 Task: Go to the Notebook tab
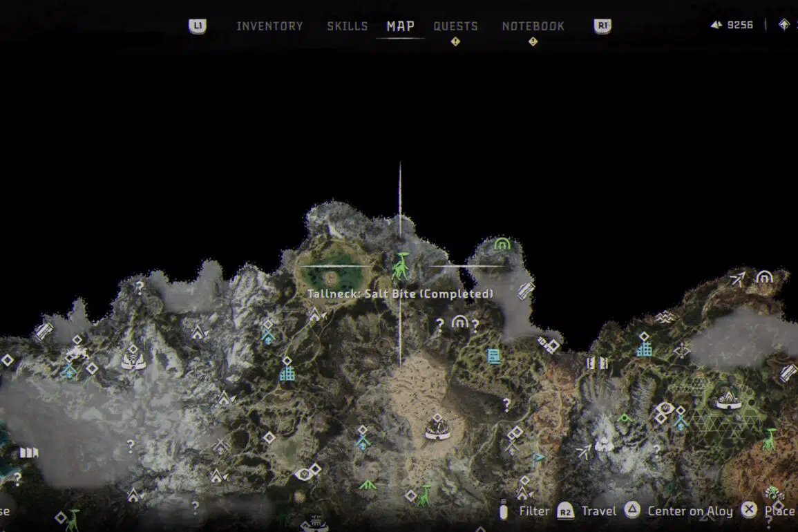[533, 26]
